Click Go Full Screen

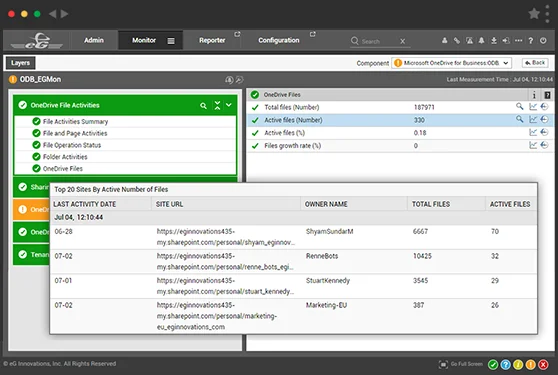tap(461, 364)
